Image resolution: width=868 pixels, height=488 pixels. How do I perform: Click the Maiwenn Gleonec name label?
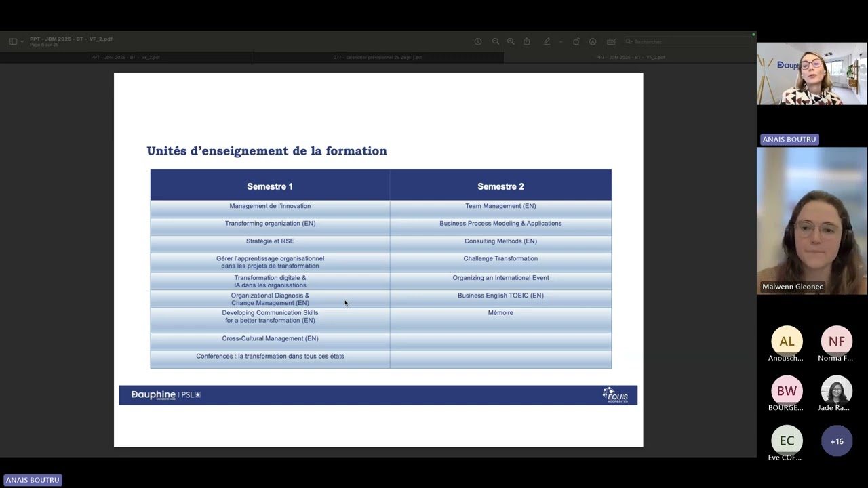(x=792, y=287)
